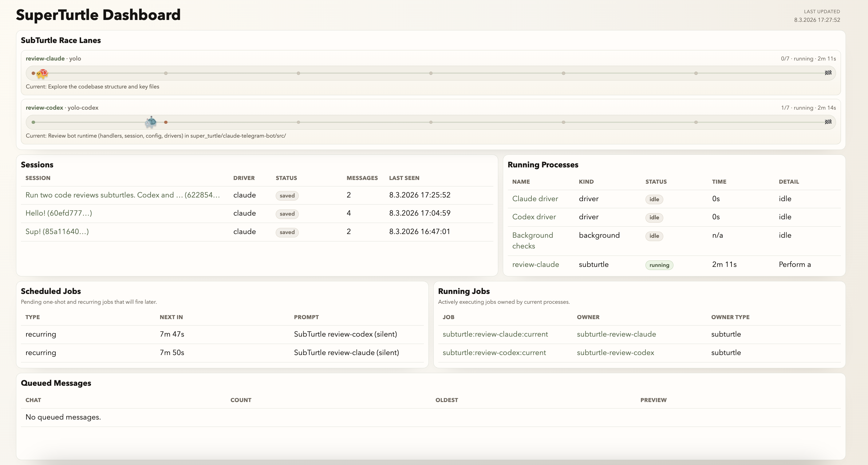
Task: Click the red checkpoint dot on review-codex track
Action: (x=165, y=122)
